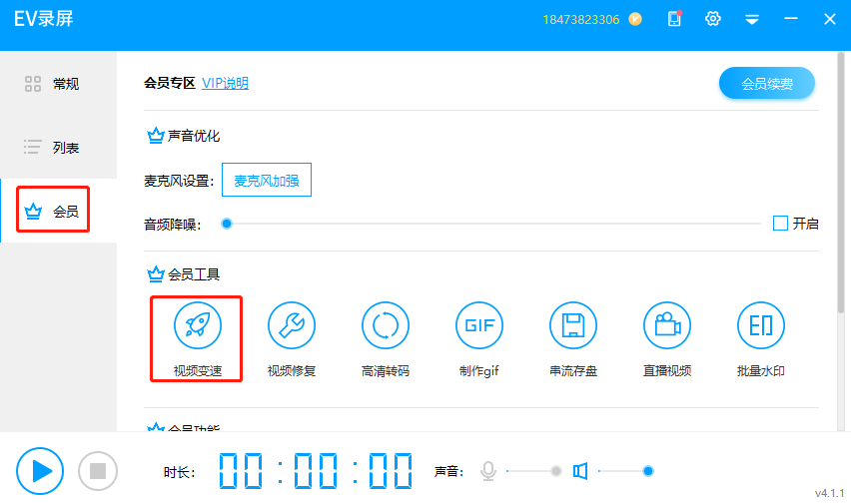851x504 pixels.
Task: Click the vertical scrollbar of member panel
Action: pos(841,183)
